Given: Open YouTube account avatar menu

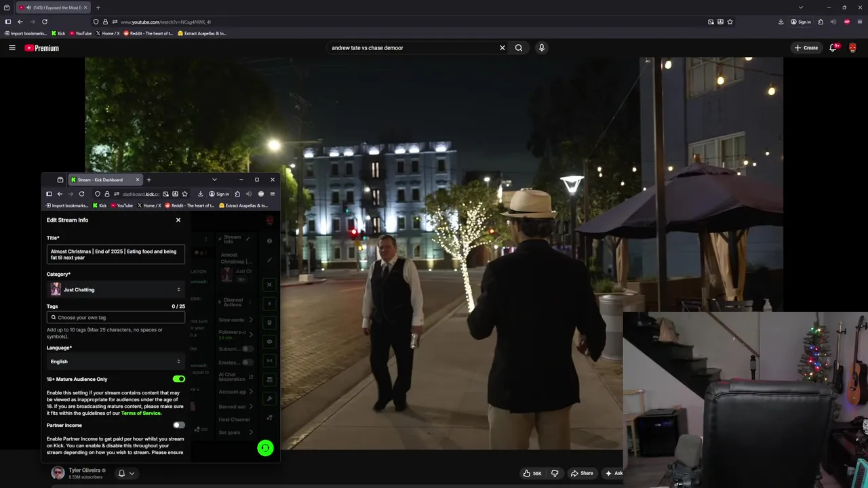Looking at the screenshot, I should point(852,47).
